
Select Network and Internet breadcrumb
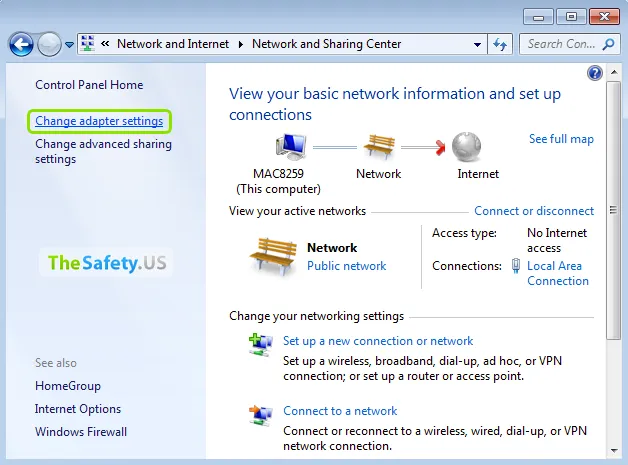(x=173, y=44)
